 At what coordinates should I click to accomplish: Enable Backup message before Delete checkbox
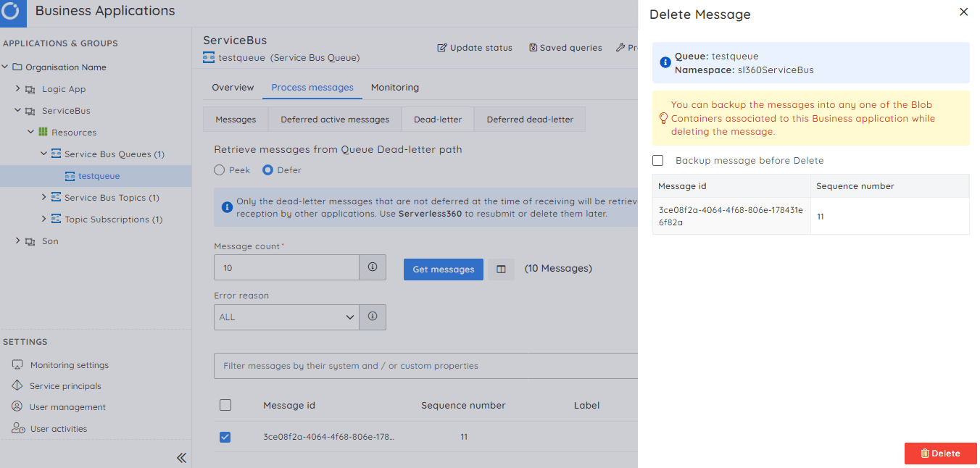(658, 161)
